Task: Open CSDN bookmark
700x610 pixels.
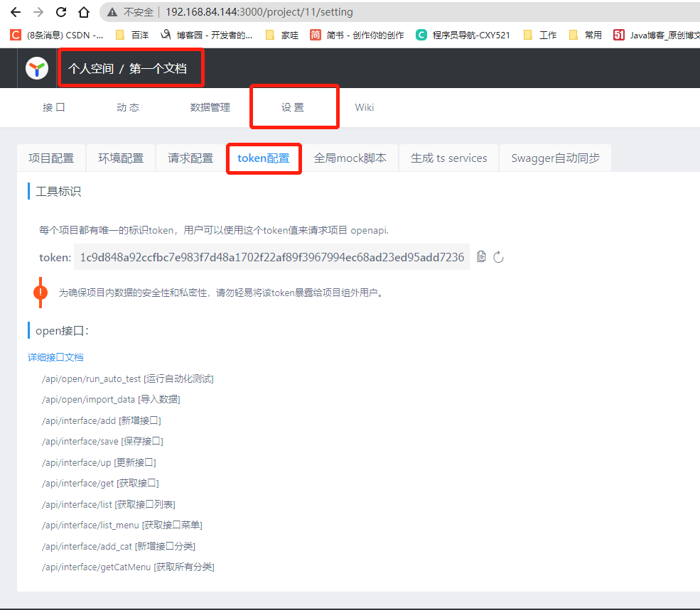Action: tap(57, 35)
